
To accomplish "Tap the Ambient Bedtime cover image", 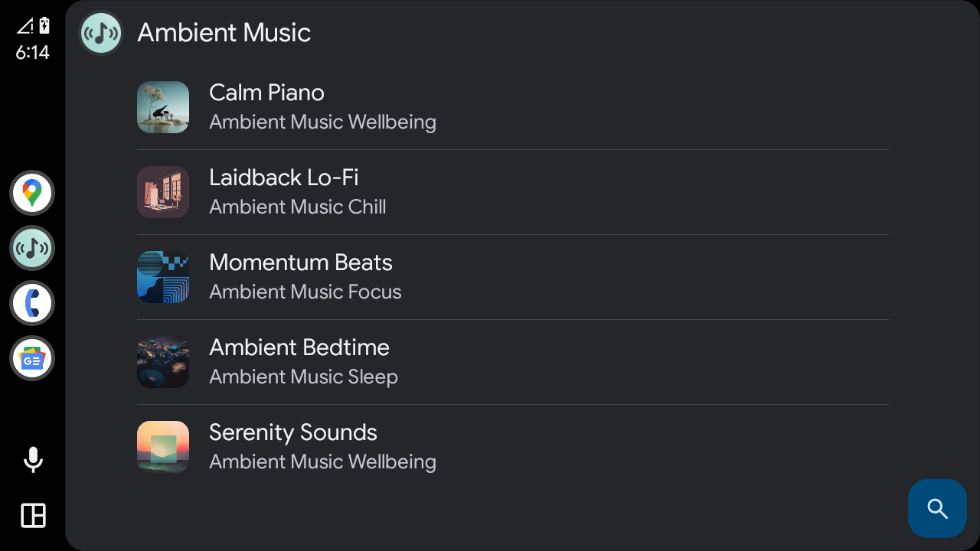I will click(163, 362).
